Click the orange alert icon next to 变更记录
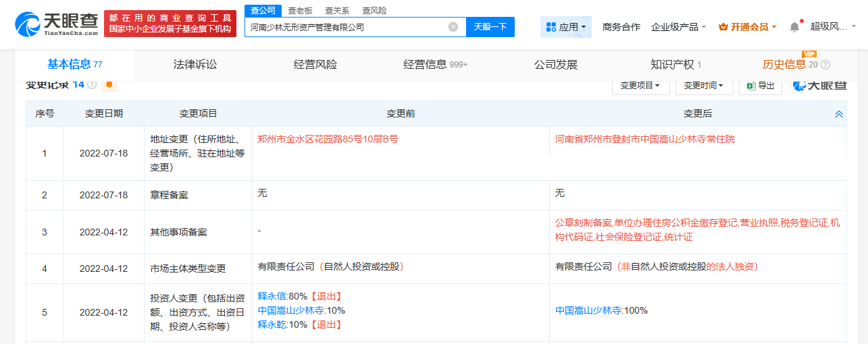868x344 pixels. 109,85
